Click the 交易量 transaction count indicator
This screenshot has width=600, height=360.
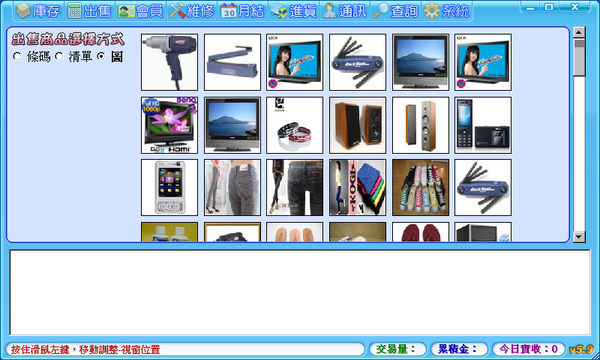[x=398, y=349]
